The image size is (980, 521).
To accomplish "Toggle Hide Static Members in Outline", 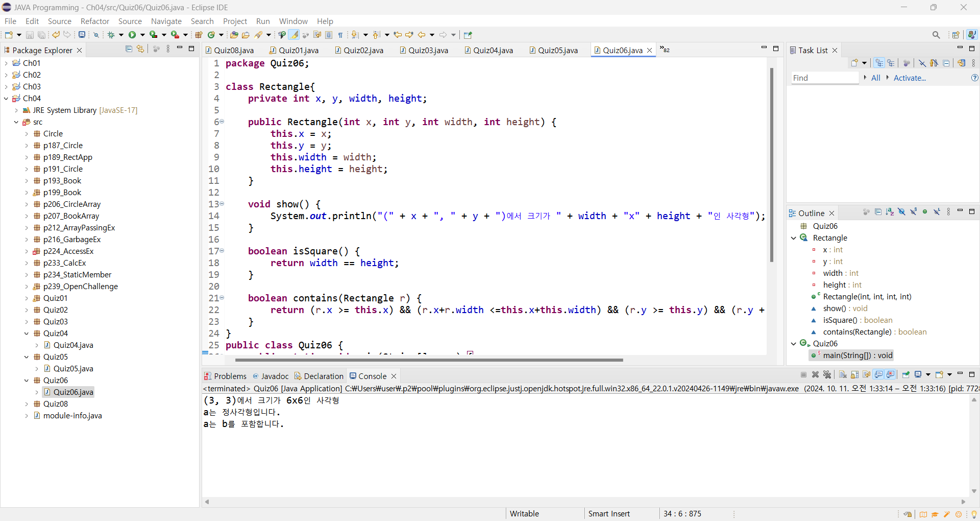I will [913, 212].
